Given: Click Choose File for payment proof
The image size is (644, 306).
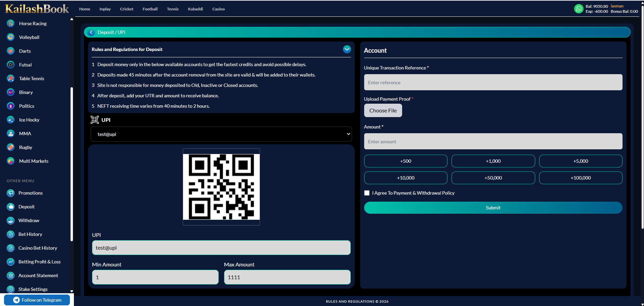Looking at the screenshot, I should 383,110.
